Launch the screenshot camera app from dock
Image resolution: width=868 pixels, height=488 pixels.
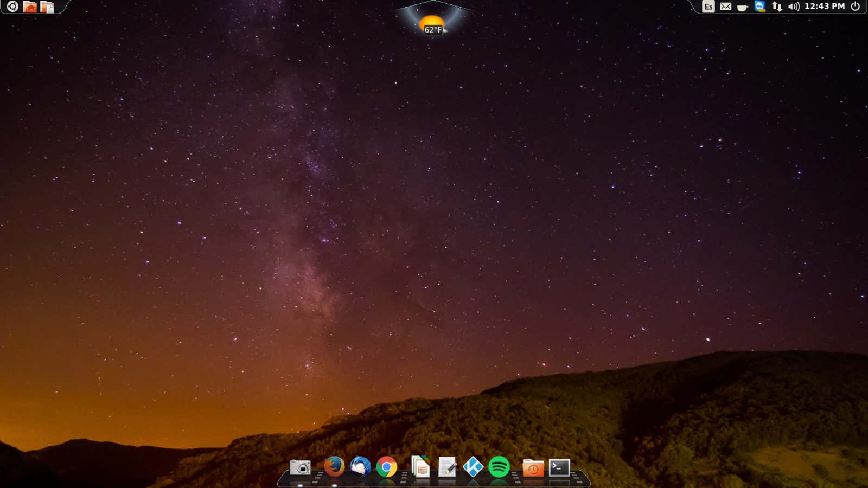[x=300, y=467]
